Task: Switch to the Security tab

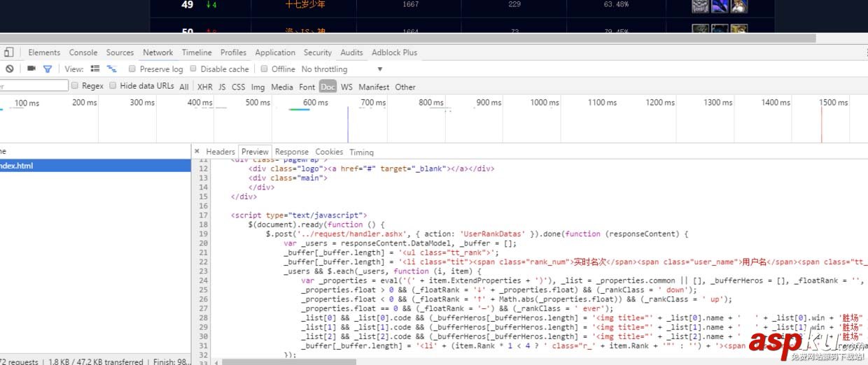Action: [x=318, y=52]
